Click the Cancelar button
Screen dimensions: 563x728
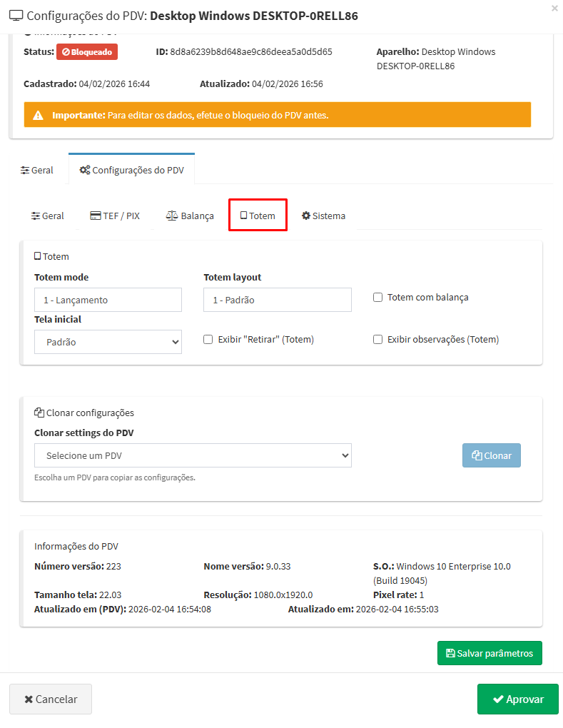pyautogui.click(x=51, y=699)
